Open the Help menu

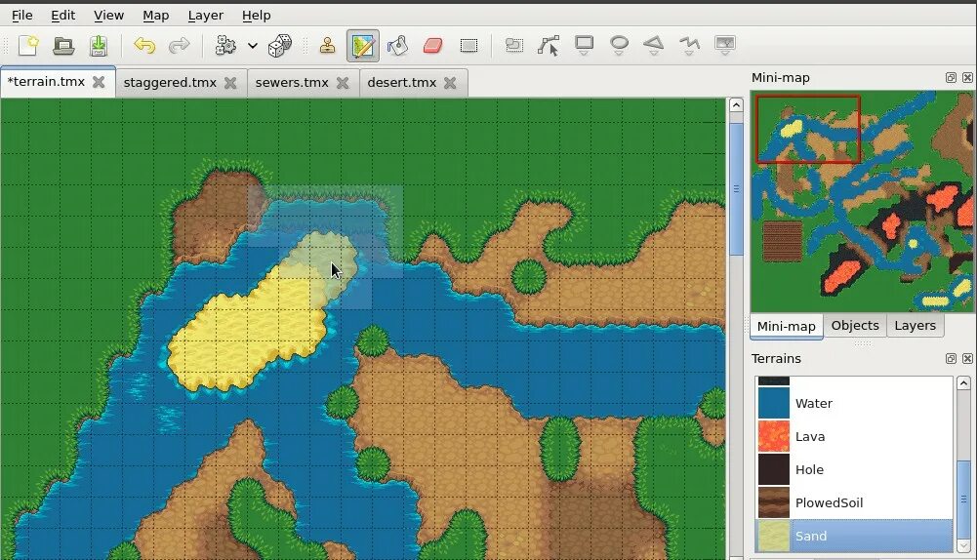click(256, 16)
